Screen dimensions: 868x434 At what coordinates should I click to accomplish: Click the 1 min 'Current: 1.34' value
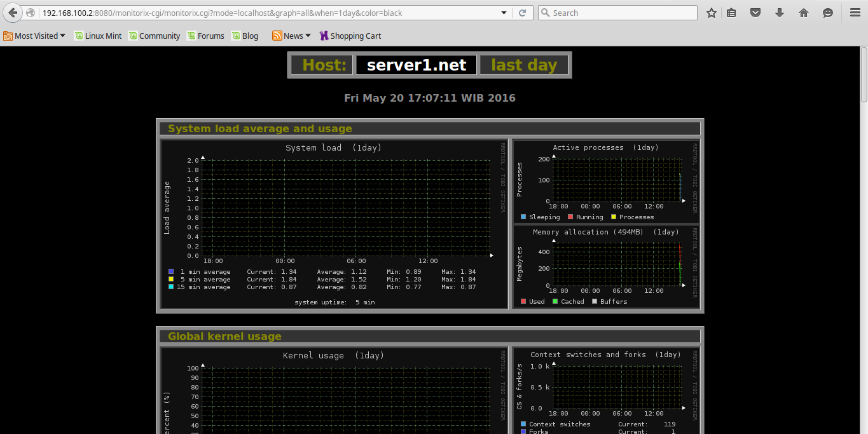tap(272, 271)
